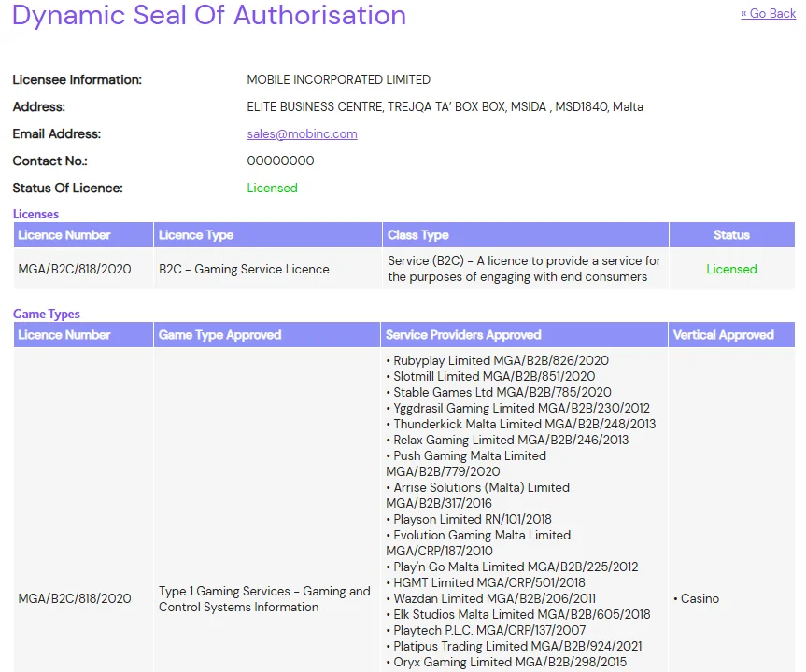Click the Status column header

tap(731, 235)
